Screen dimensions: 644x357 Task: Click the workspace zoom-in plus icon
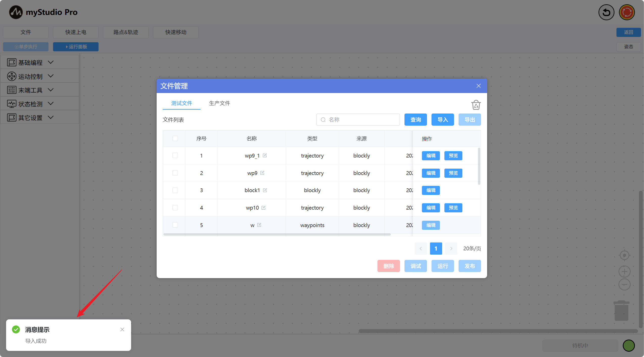(624, 272)
